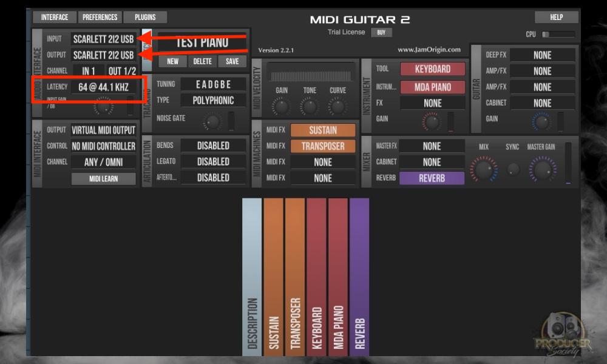The image size is (607, 364).
Task: Click the Instrument Gain knob
Action: coord(431,122)
